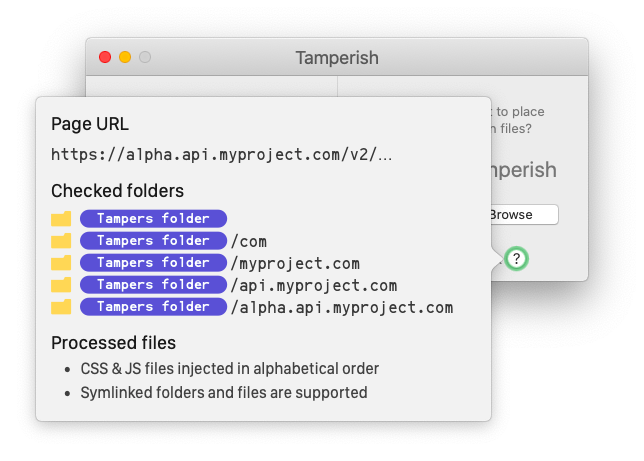Click the Tamperish window title
Screen dimensions: 644x461
pyautogui.click(x=337, y=58)
